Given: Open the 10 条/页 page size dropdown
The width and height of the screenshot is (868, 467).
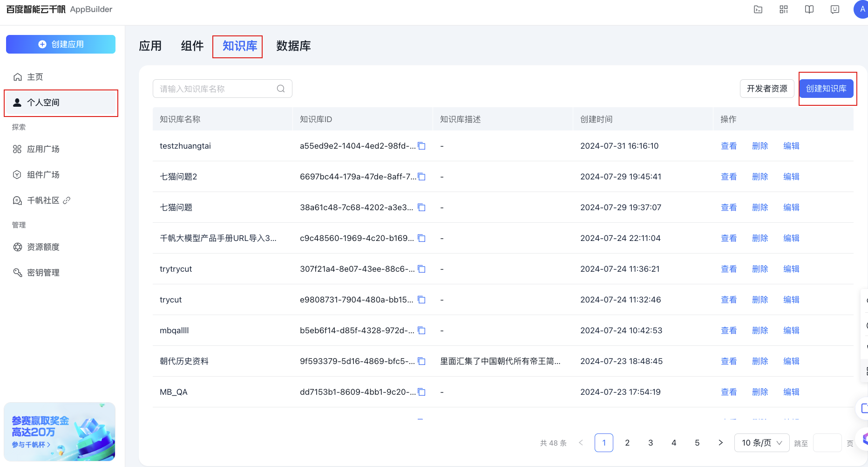Looking at the screenshot, I should pyautogui.click(x=762, y=443).
